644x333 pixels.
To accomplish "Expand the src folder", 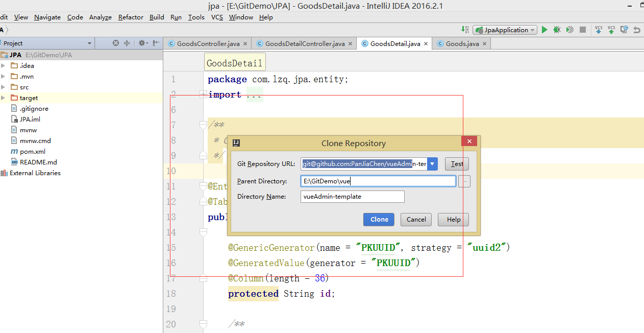I will coord(3,87).
